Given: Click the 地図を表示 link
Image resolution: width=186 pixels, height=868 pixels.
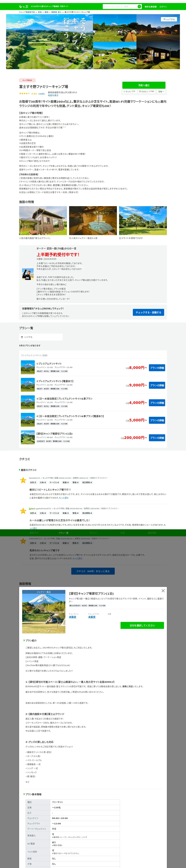Looking at the screenshot, I should coord(53,95).
